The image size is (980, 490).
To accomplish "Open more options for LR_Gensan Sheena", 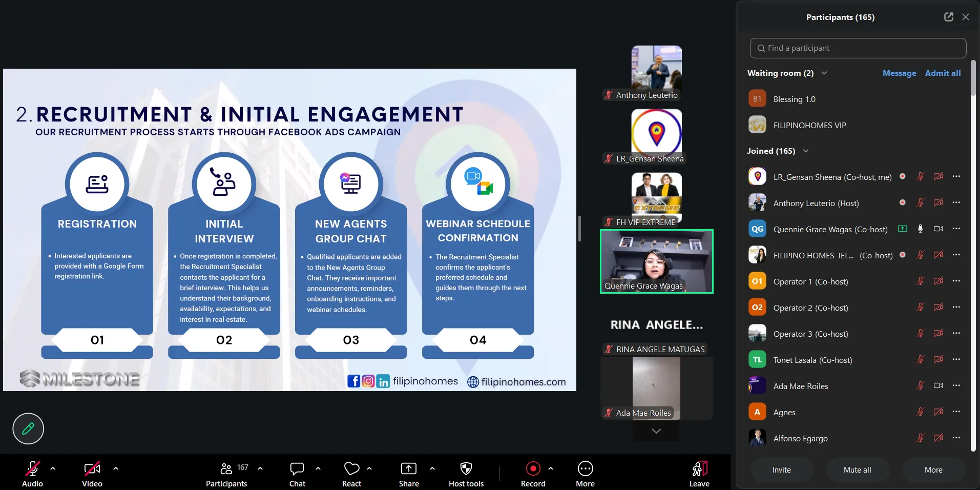I will (x=956, y=176).
